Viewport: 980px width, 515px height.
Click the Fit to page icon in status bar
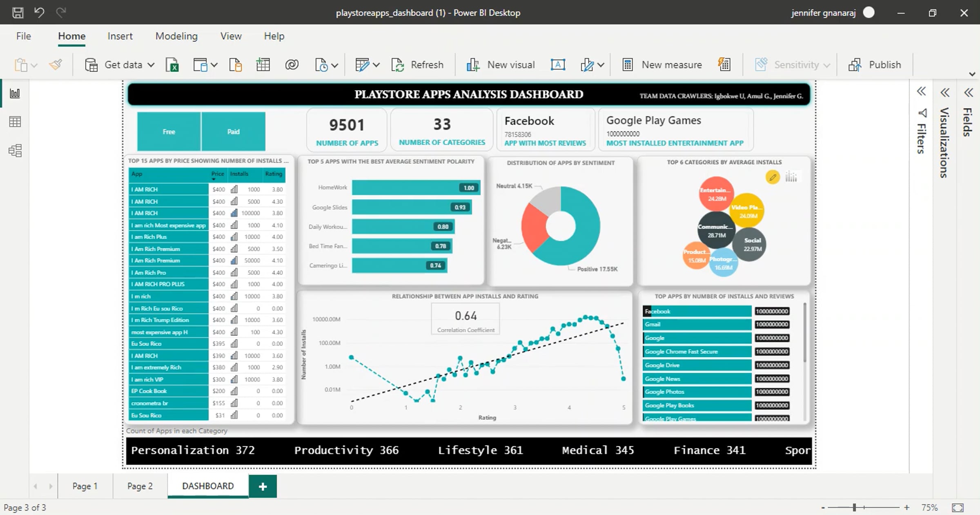point(958,508)
